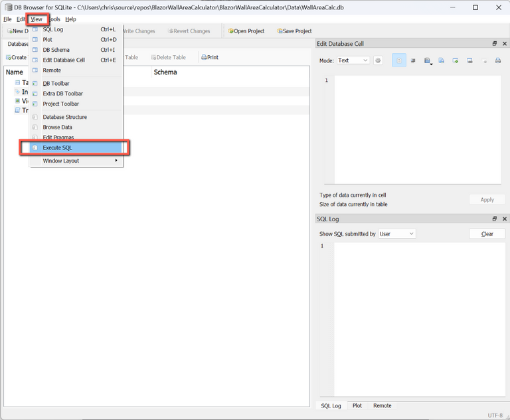This screenshot has width=510, height=420.
Task: Toggle DB Toolbar in the View menu
Action: [76, 83]
